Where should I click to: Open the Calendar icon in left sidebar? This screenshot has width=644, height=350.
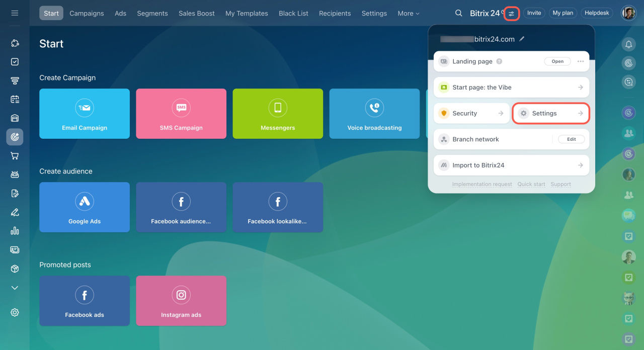[15, 99]
